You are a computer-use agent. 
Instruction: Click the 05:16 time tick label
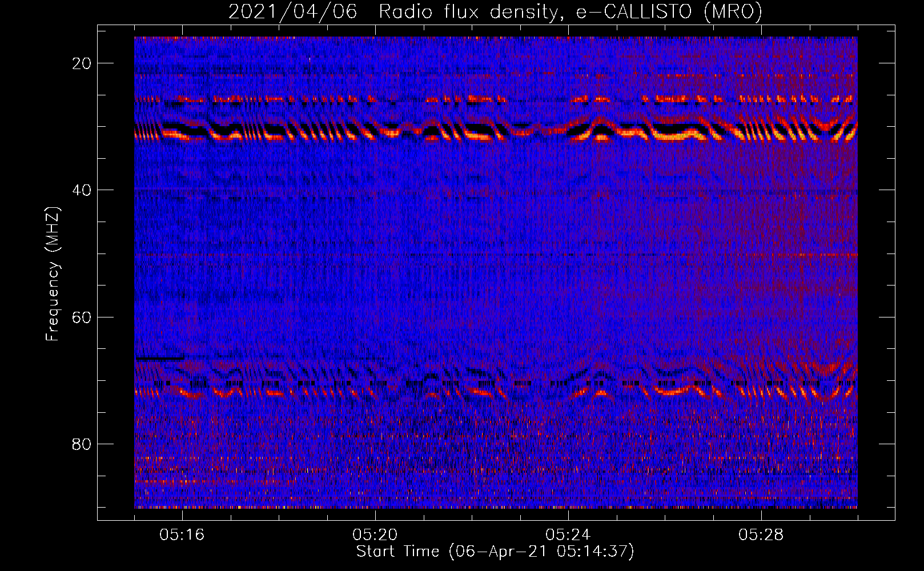point(182,535)
